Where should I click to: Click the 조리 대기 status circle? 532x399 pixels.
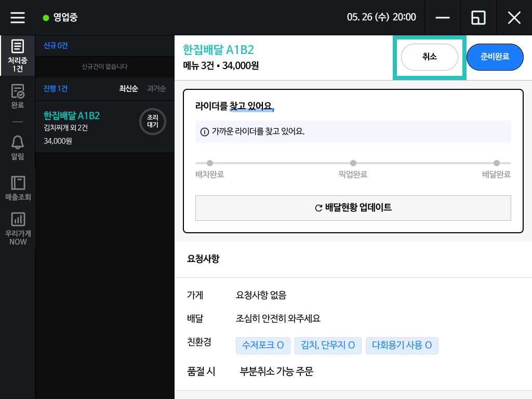coord(153,122)
